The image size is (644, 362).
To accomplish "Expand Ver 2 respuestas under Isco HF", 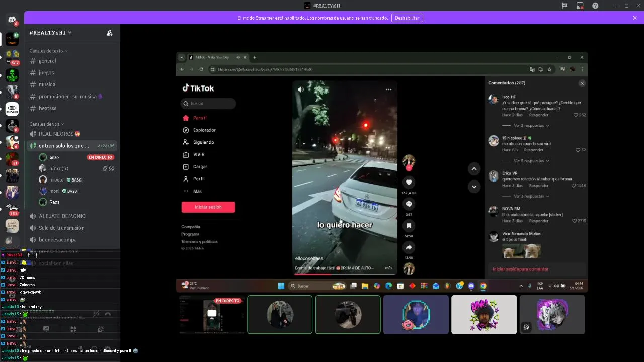I will (531, 125).
